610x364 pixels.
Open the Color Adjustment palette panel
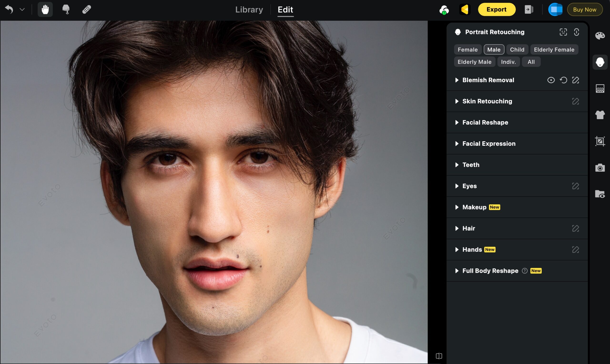click(600, 36)
